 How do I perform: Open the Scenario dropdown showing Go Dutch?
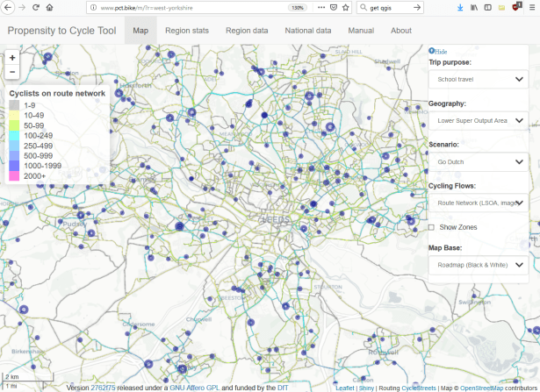(479, 162)
